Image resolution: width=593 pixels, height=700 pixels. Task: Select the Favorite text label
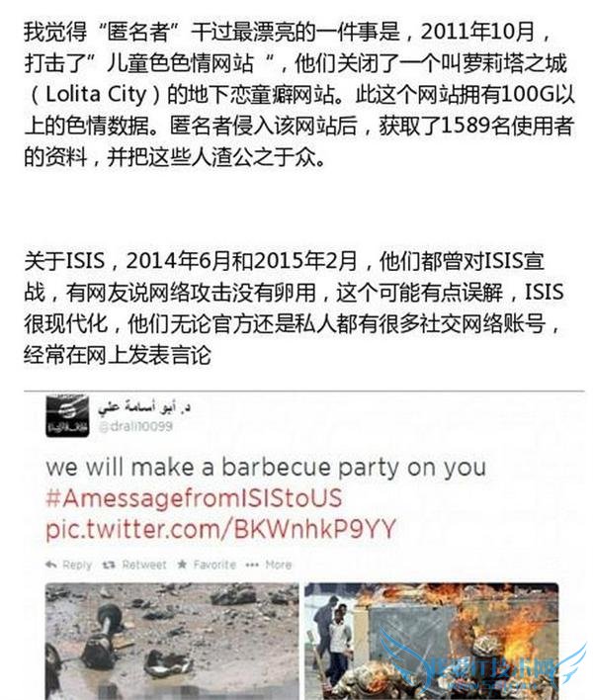tap(214, 565)
